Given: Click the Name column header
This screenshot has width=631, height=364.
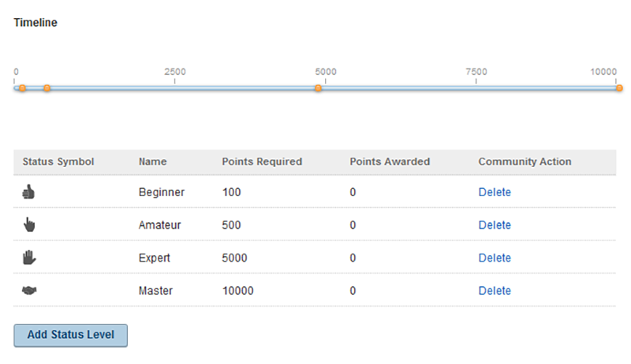Looking at the screenshot, I should coord(152,162).
